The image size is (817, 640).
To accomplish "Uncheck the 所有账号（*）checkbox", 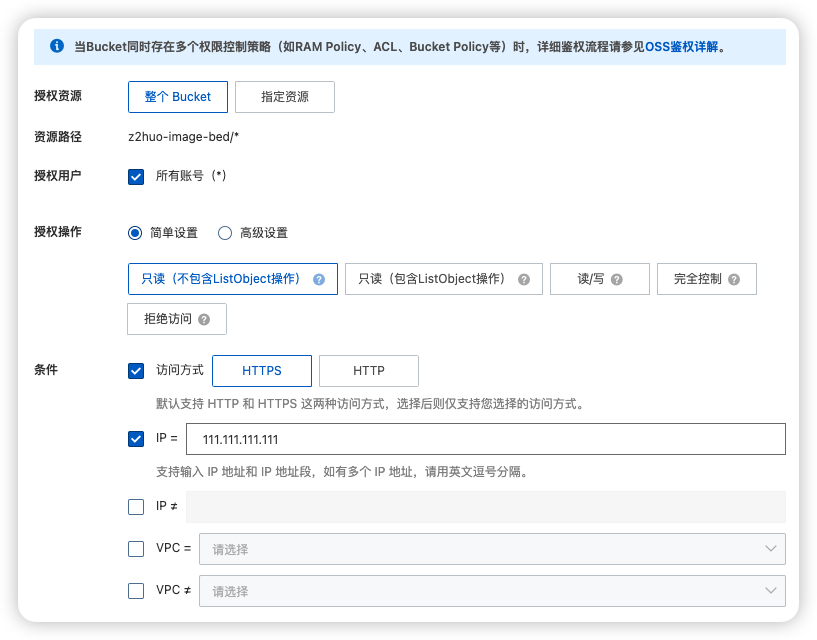I will tap(136, 176).
